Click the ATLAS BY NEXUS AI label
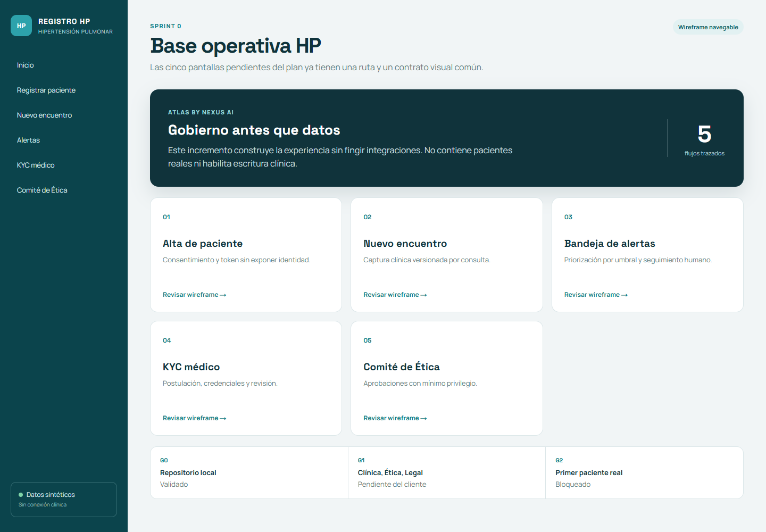This screenshot has height=532, width=766. coord(201,112)
